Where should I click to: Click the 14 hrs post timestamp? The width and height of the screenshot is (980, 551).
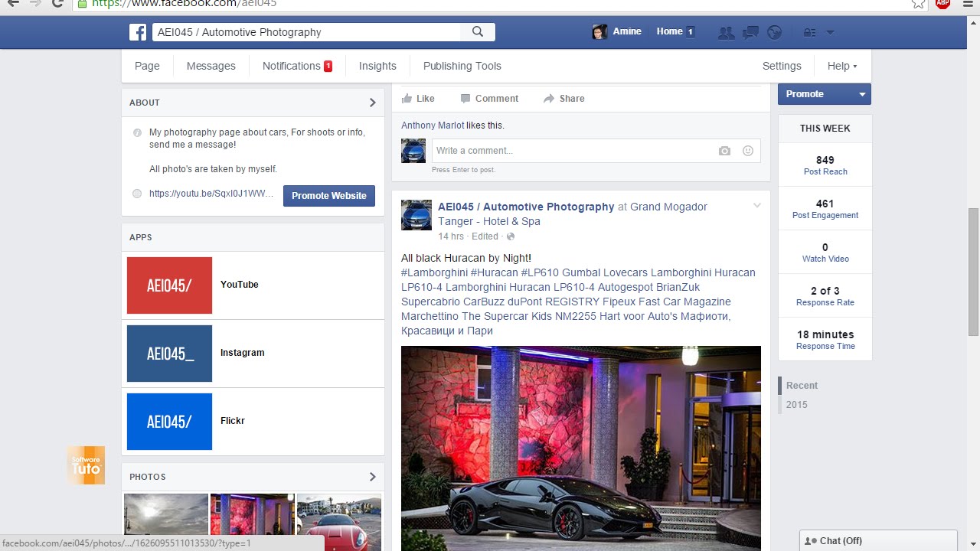tap(451, 236)
